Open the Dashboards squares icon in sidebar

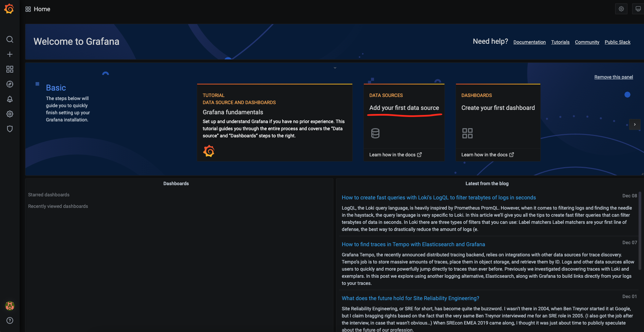(x=10, y=69)
